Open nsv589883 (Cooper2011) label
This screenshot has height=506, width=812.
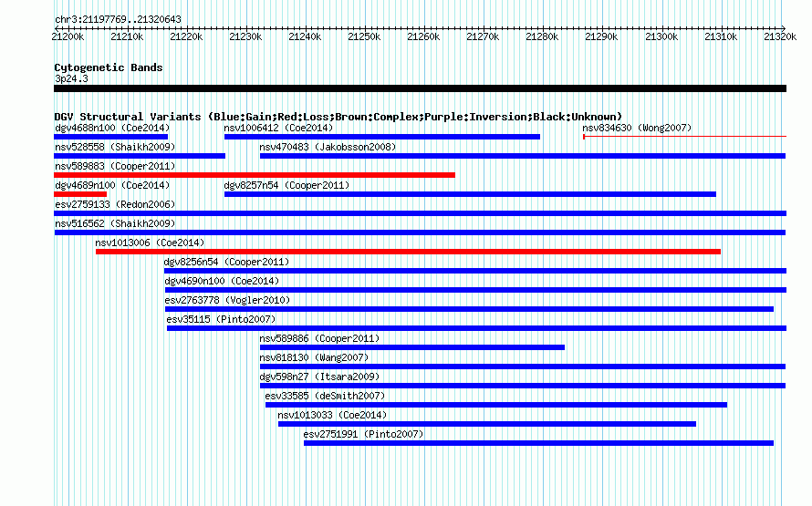[115, 166]
